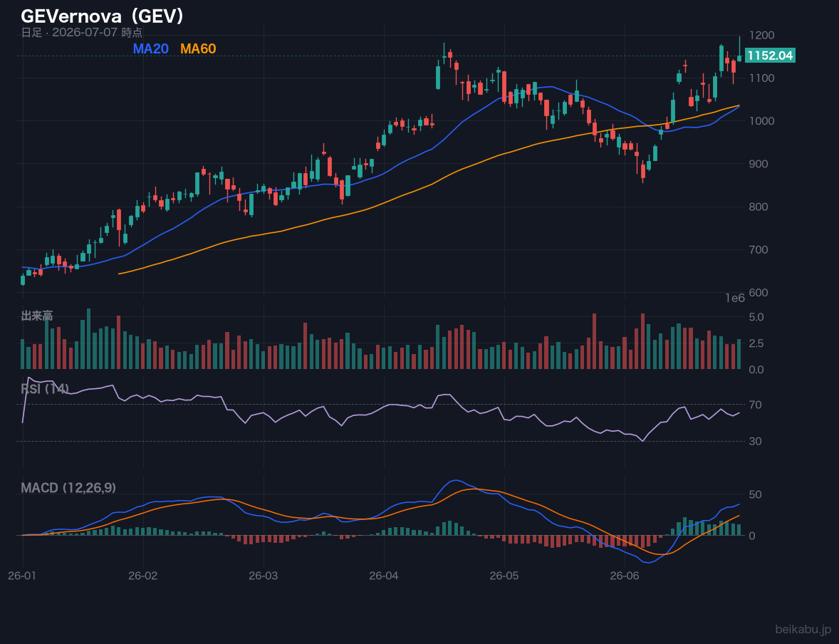Click the 1000 price axis label

coord(762,121)
